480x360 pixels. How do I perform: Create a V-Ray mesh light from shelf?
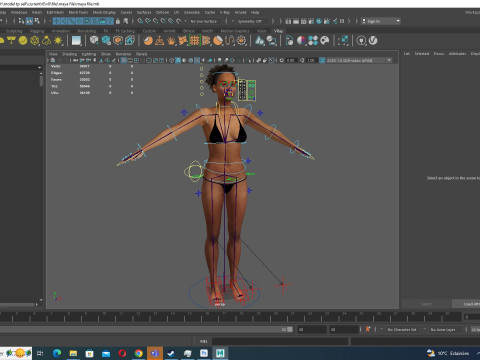35,41
